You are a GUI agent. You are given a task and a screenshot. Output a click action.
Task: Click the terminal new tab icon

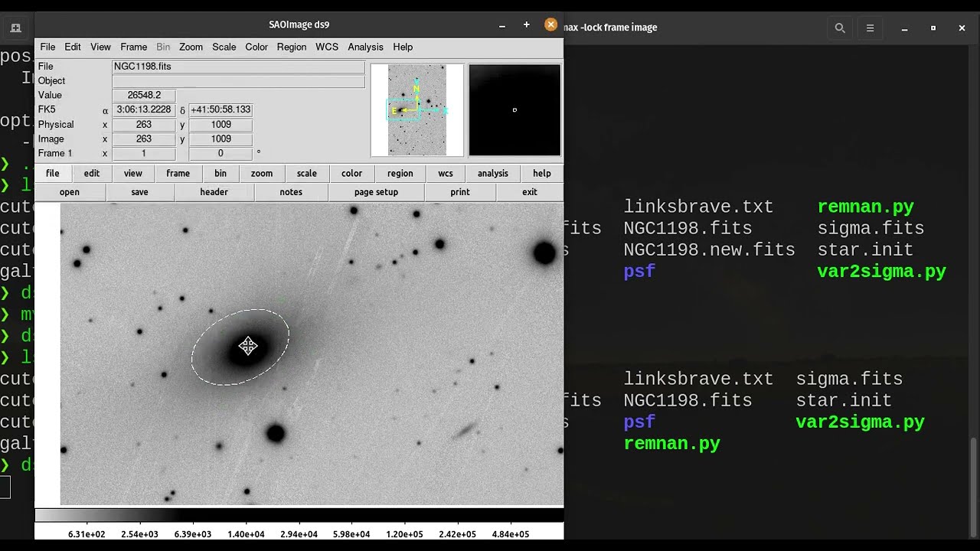coord(15,28)
